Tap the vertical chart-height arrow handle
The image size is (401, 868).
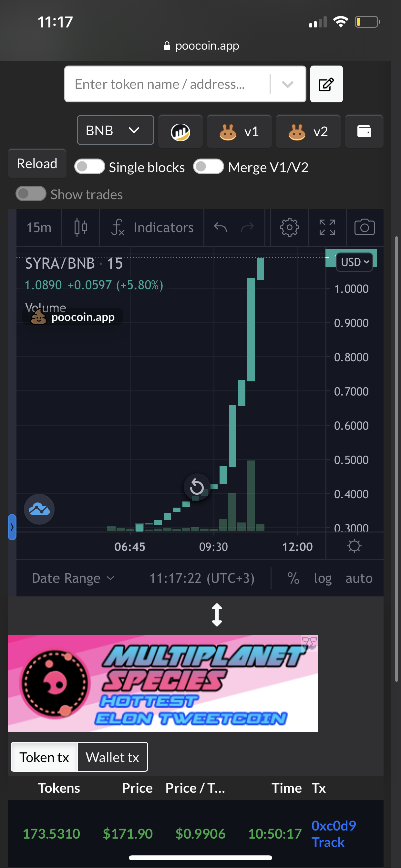pyautogui.click(x=217, y=615)
